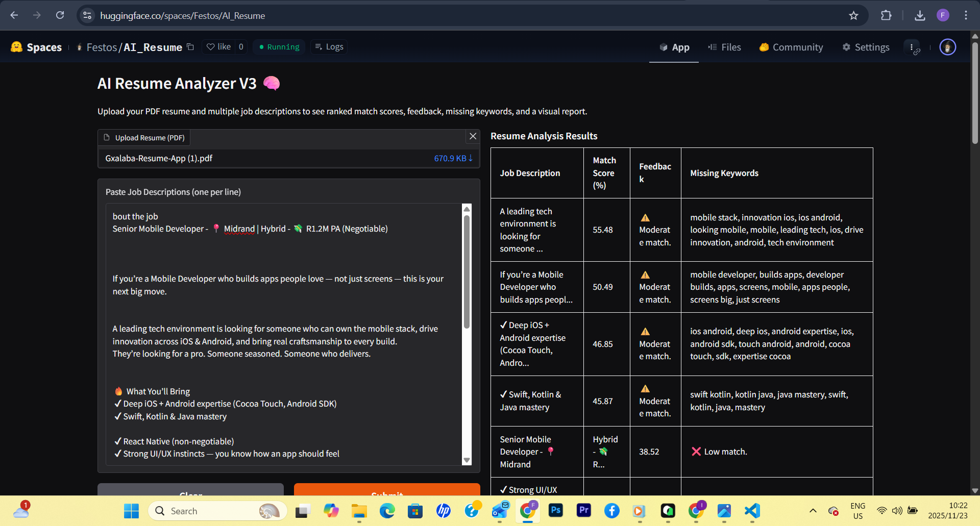Select the 38.52 score cell

pyautogui.click(x=655, y=452)
